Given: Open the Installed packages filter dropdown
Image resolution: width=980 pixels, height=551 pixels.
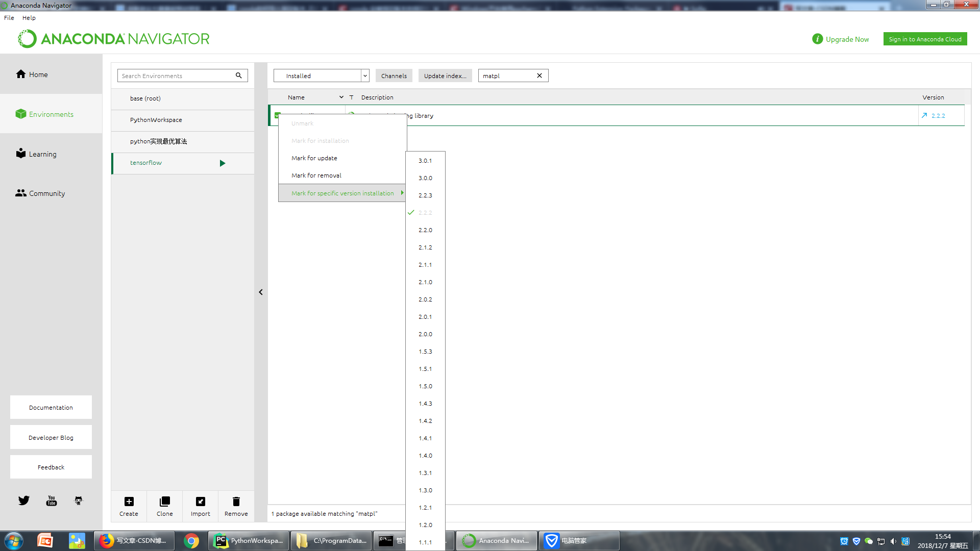Looking at the screenshot, I should point(365,76).
